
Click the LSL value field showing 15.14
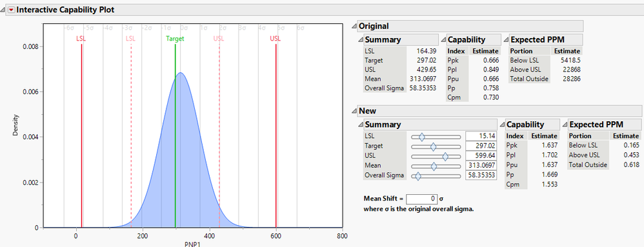coord(481,136)
